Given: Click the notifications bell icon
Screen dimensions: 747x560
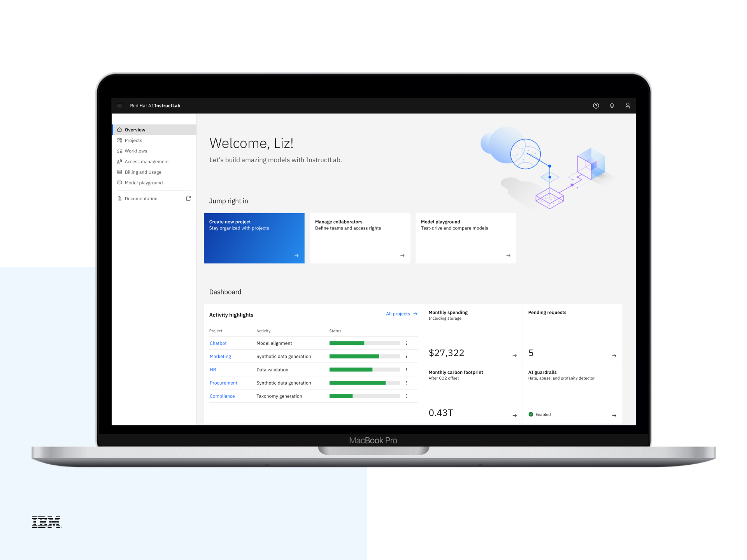Looking at the screenshot, I should coord(612,105).
